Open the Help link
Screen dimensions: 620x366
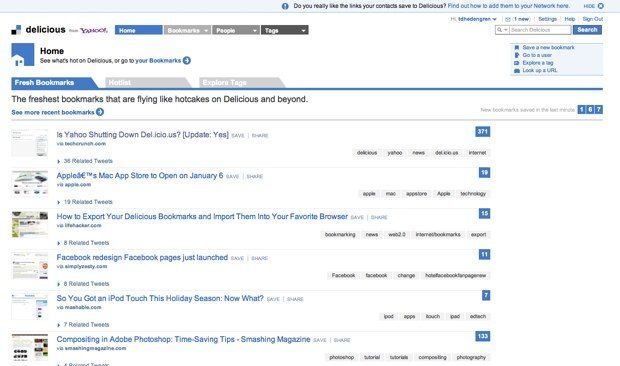point(570,19)
